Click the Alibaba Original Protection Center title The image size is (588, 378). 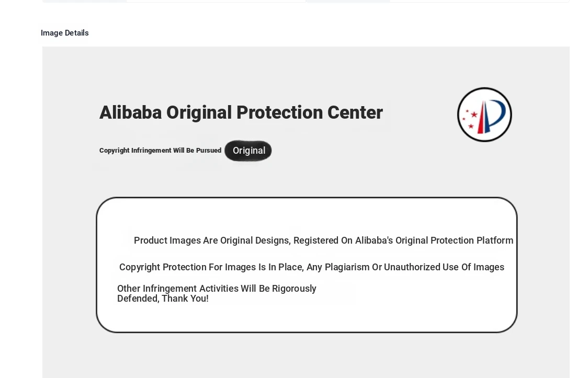click(241, 112)
